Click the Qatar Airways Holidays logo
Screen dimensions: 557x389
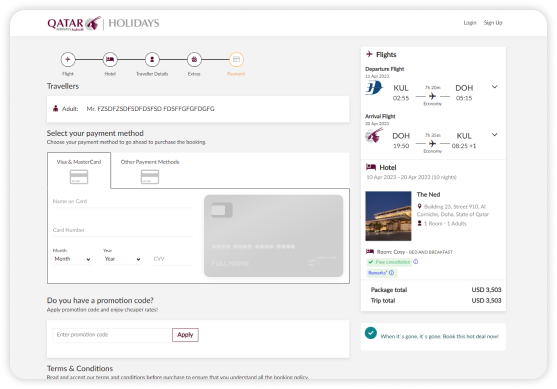[103, 23]
